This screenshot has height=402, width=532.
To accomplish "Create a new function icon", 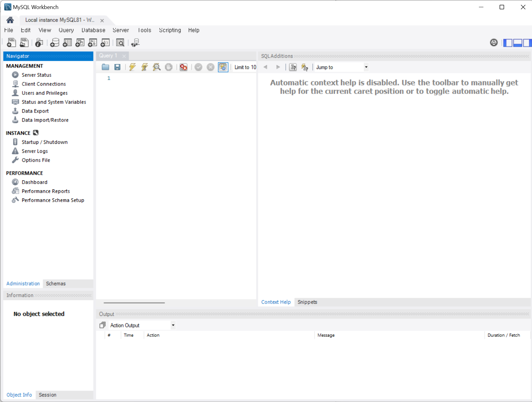I will point(105,43).
